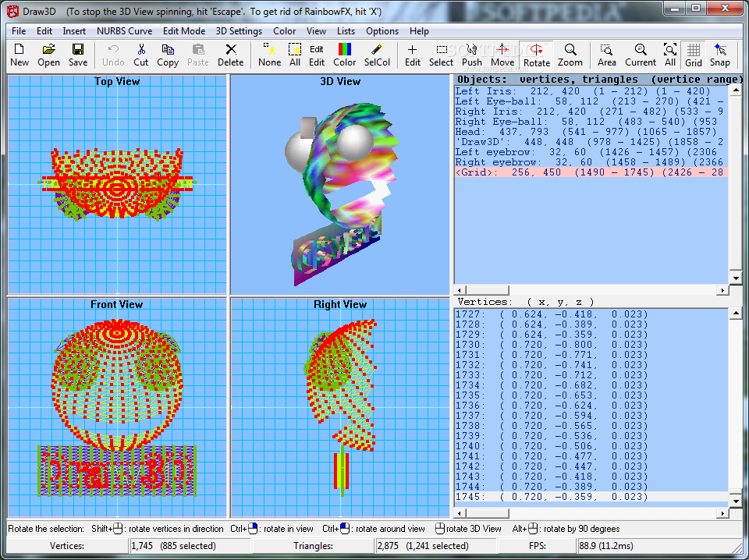Click the New toolbar icon
This screenshot has width=749, height=560.
(x=20, y=55)
